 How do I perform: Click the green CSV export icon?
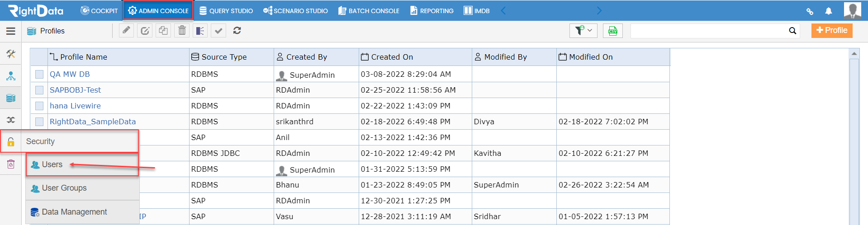(613, 31)
